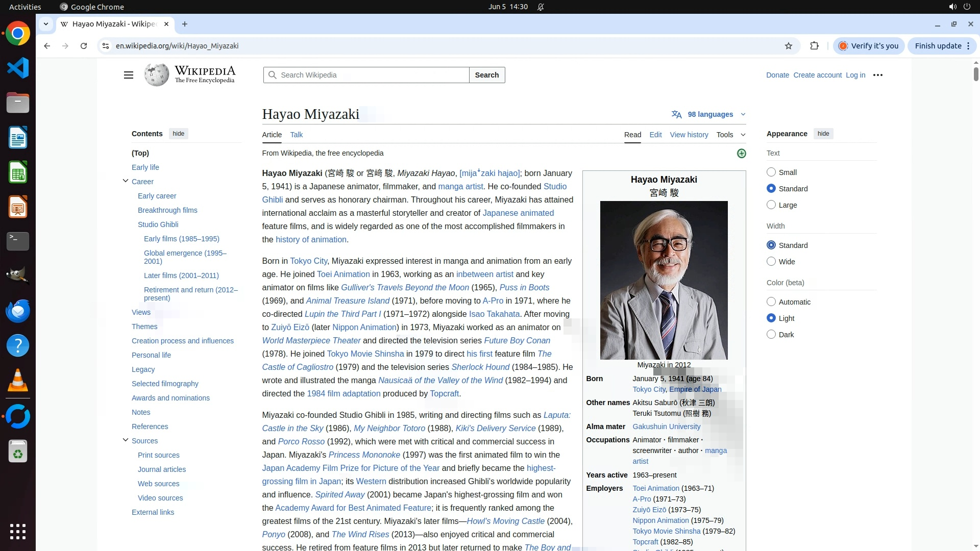Open a new browser tab
The image size is (980, 551).
click(185, 24)
